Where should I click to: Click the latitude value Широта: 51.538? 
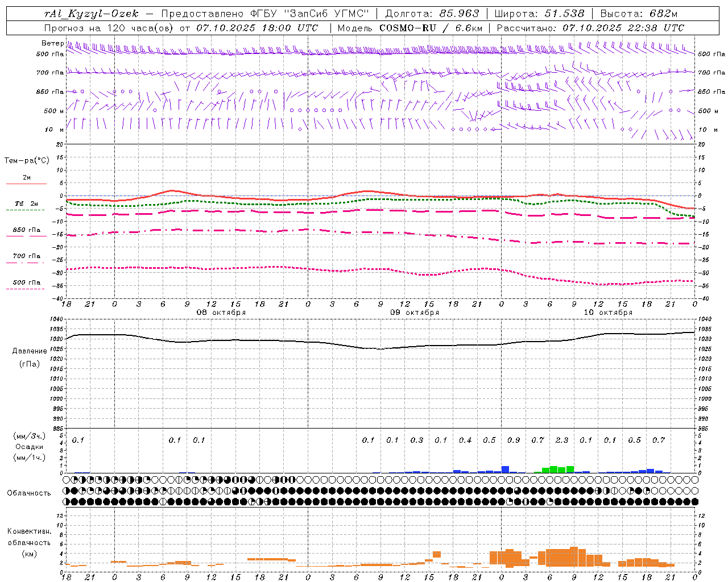click(539, 14)
